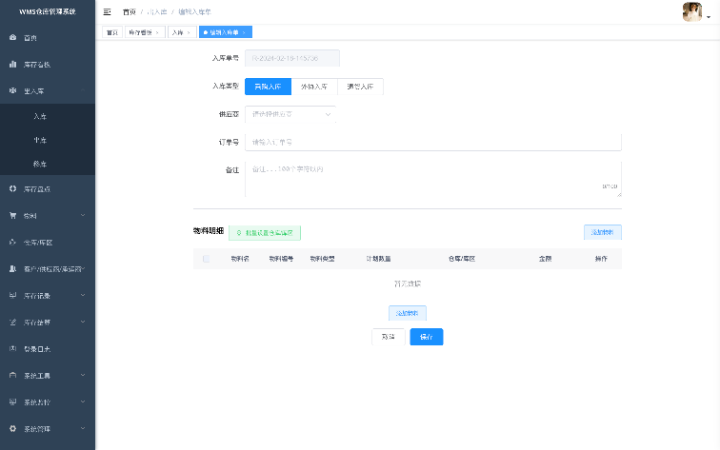The image size is (720, 450).
Task: Expand the 物料 sidebar group chevron
Action: click(83, 215)
